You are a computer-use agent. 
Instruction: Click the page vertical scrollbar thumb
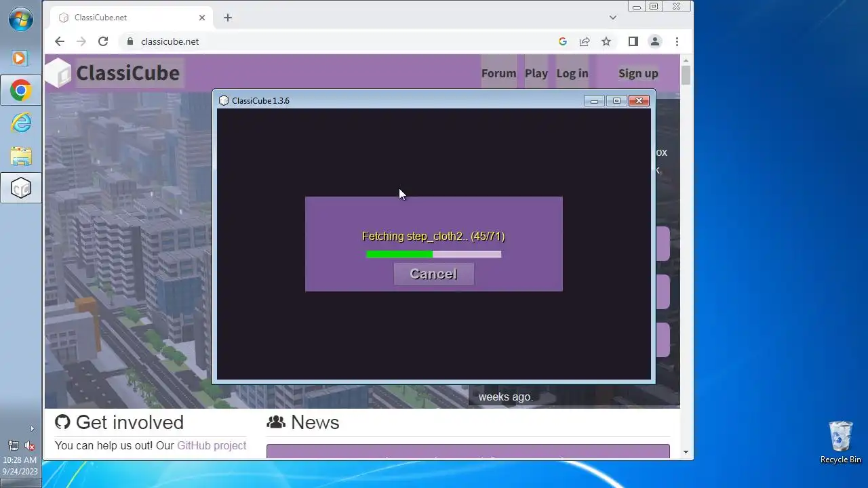pos(686,75)
